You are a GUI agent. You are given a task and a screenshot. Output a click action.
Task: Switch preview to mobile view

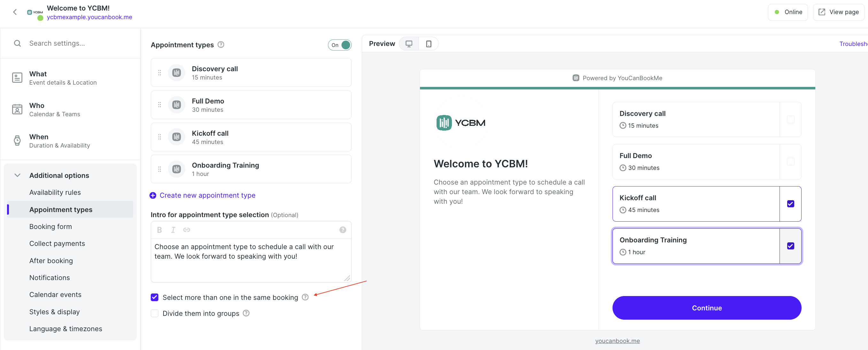tap(429, 44)
